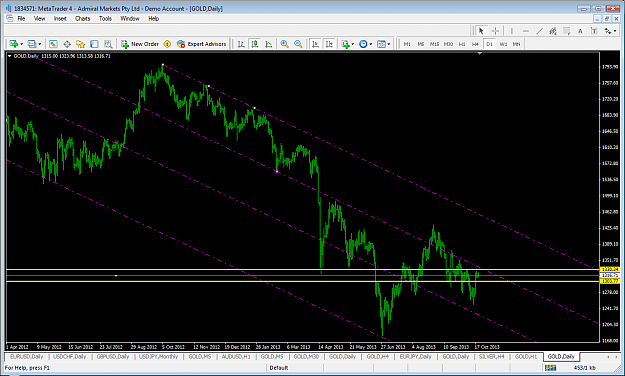Expand the Periods clock dropdown arrow

tap(371, 44)
